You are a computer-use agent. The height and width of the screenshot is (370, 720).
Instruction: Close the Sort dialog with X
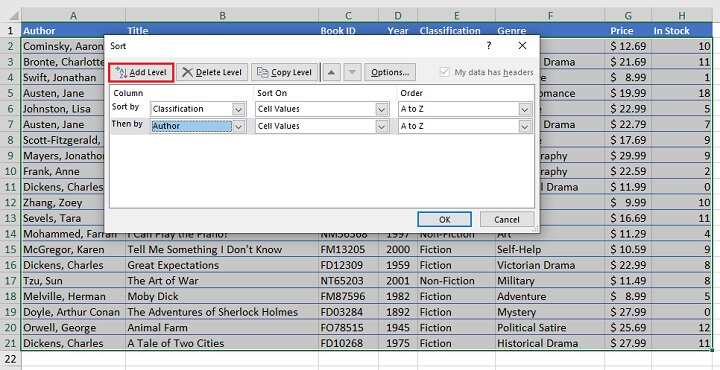[522, 45]
